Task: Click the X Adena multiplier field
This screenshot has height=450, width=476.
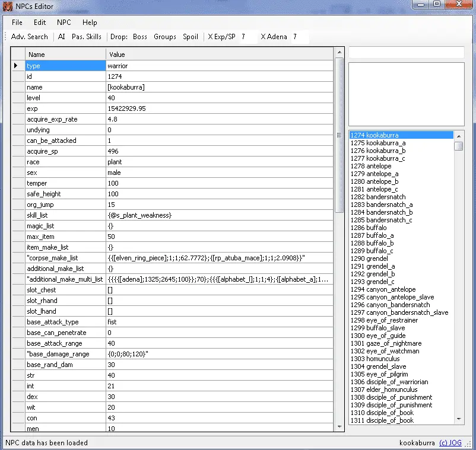Action: (x=299, y=37)
